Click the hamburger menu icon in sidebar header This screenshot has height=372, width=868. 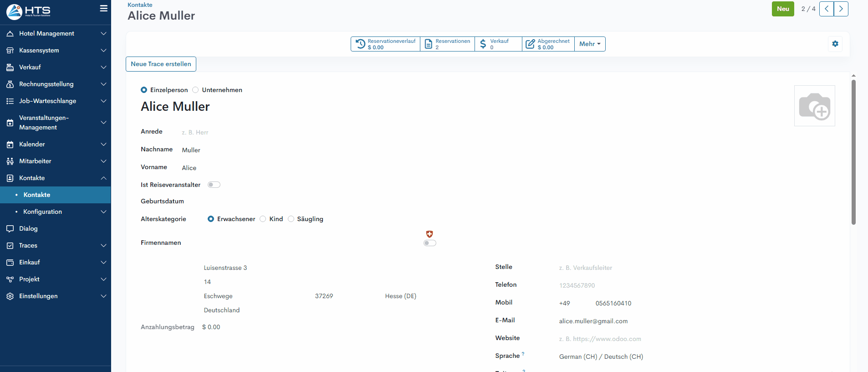[x=104, y=9]
